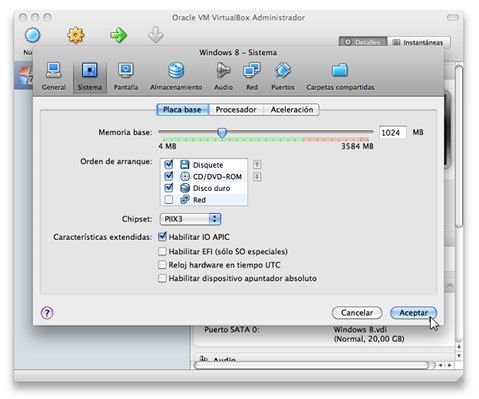Screen dimensions: 479x399
Task: Click the Disco duro icon in boot order
Action: [184, 188]
